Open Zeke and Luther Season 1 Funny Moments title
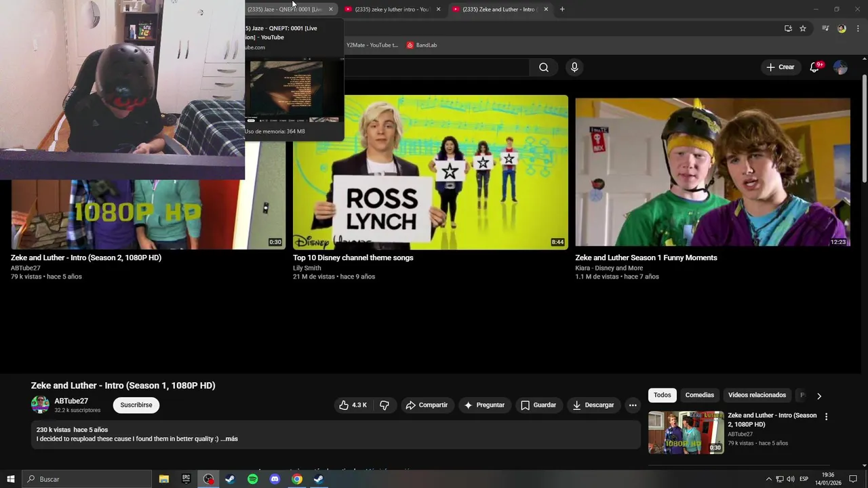 point(646,258)
